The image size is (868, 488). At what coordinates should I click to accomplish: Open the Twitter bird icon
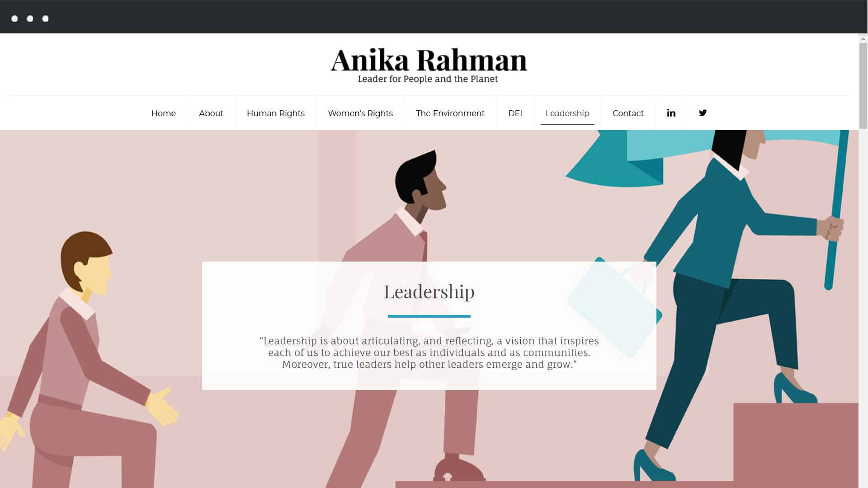point(703,113)
